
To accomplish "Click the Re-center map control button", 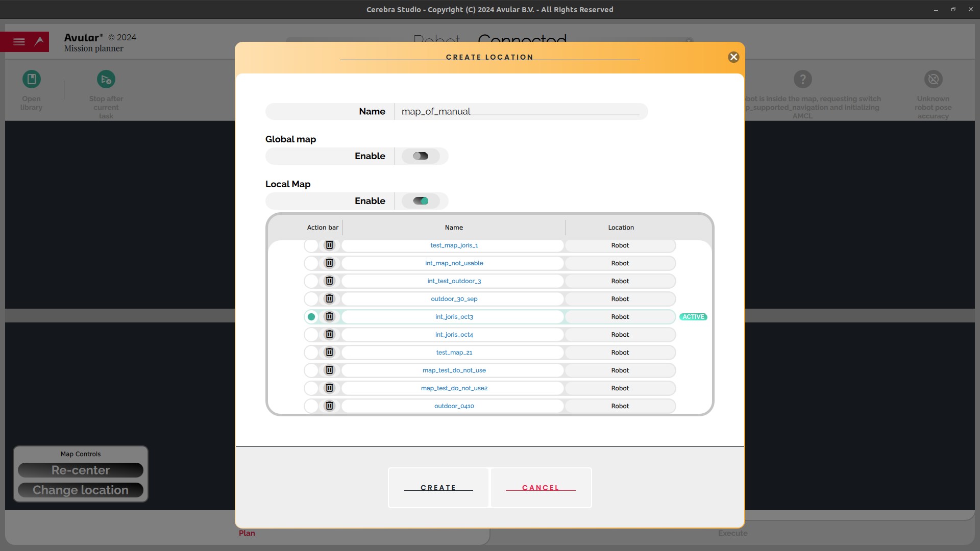I will [81, 470].
